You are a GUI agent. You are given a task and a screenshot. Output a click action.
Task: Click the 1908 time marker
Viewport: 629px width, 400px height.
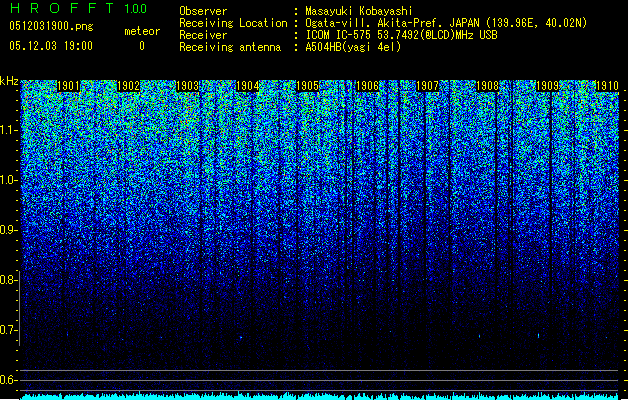(x=487, y=86)
